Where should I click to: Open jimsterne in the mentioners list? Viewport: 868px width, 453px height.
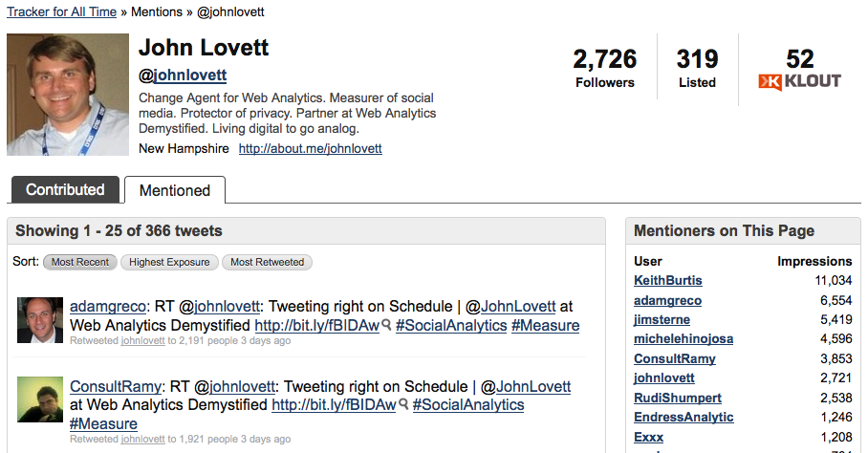pos(662,320)
